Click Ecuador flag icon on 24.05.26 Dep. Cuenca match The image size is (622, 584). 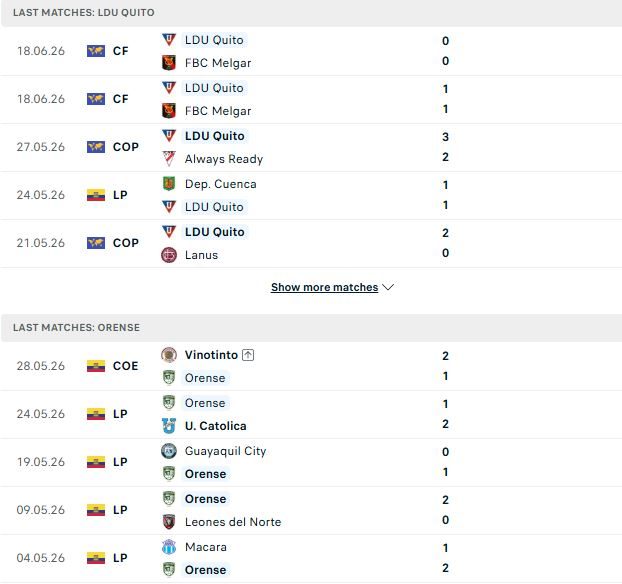(96, 195)
